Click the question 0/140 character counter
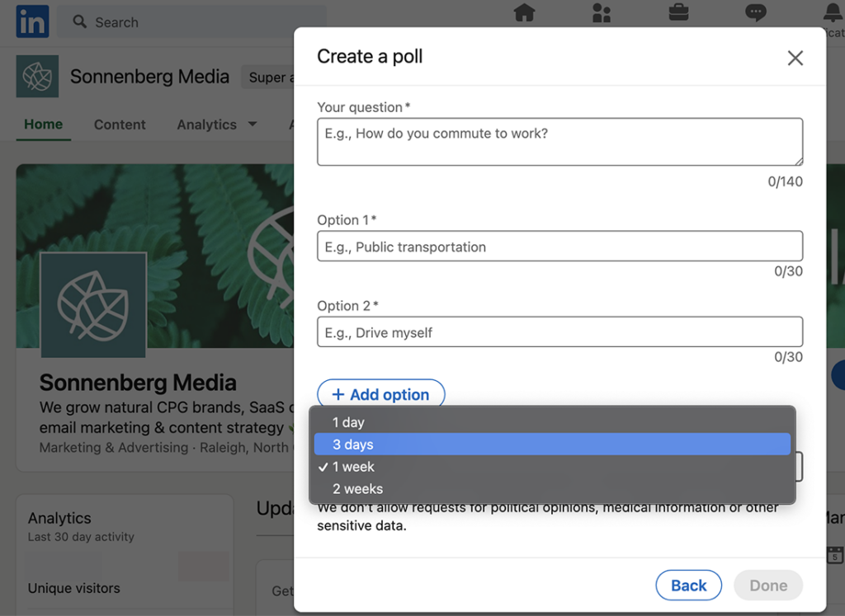The image size is (845, 616). click(786, 181)
